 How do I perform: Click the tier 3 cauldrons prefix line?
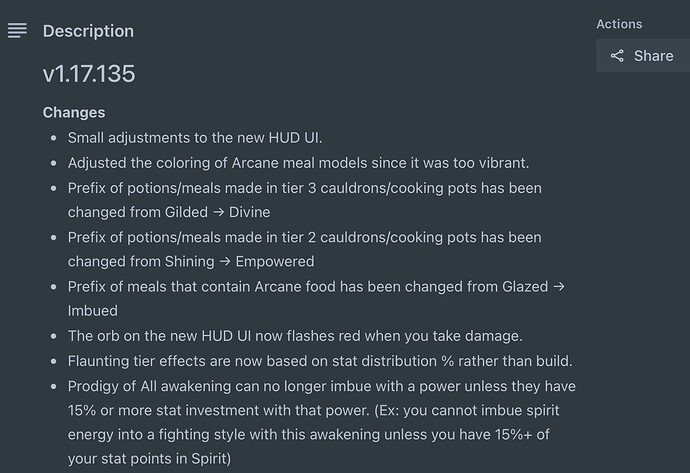(x=305, y=200)
